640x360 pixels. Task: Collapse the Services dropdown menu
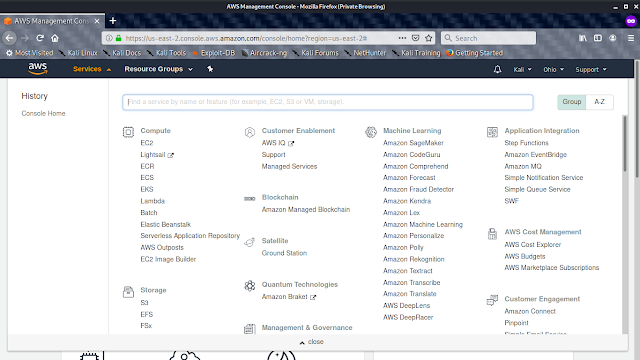[92, 69]
